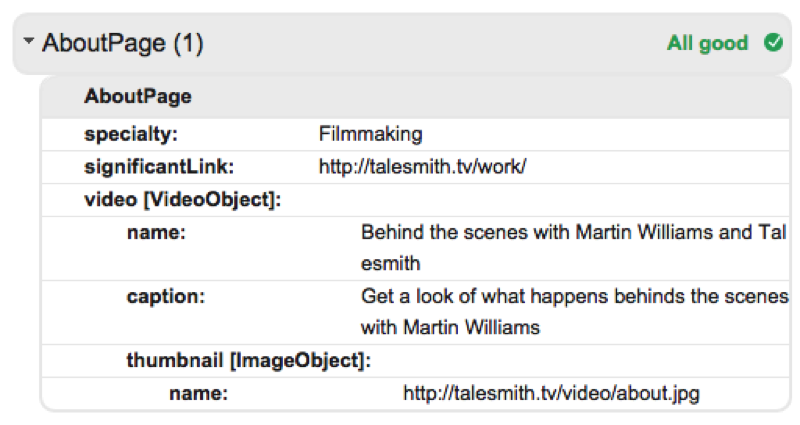Open the talesmith.tv/work significantLink URL

click(x=422, y=167)
